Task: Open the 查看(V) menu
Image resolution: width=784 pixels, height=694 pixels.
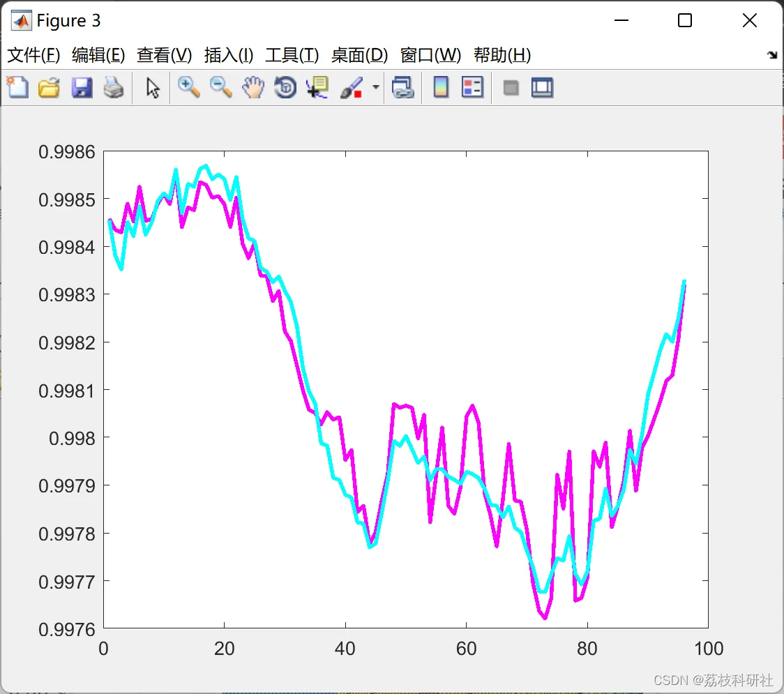Action: [x=165, y=55]
